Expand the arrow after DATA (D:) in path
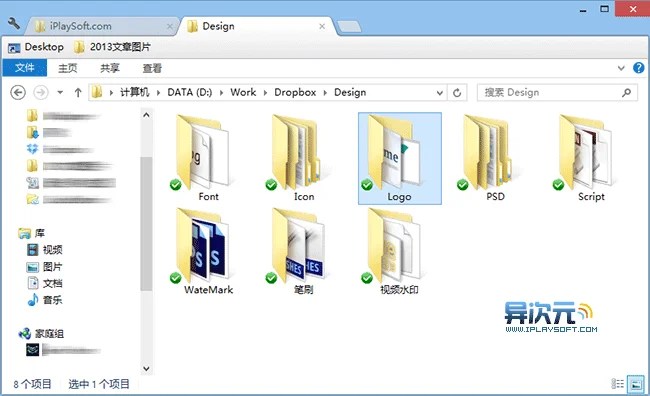This screenshot has width=650, height=396. (221, 92)
